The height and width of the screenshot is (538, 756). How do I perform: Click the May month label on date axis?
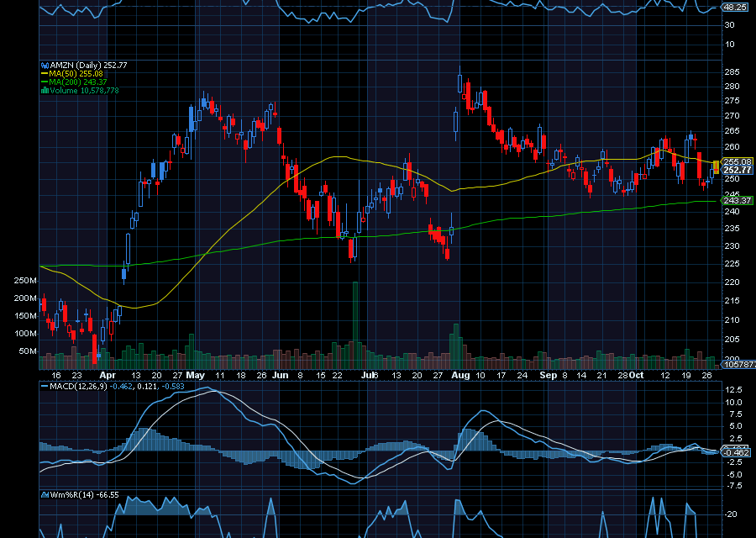tap(195, 376)
